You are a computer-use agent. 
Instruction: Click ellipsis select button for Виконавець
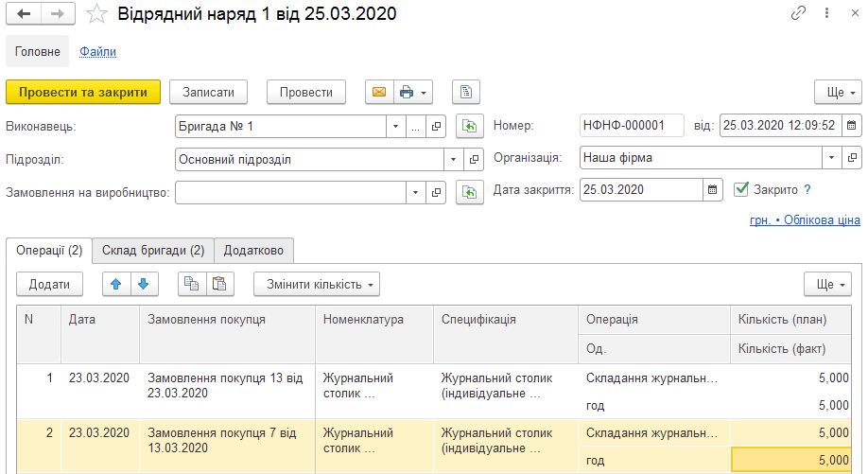point(416,126)
